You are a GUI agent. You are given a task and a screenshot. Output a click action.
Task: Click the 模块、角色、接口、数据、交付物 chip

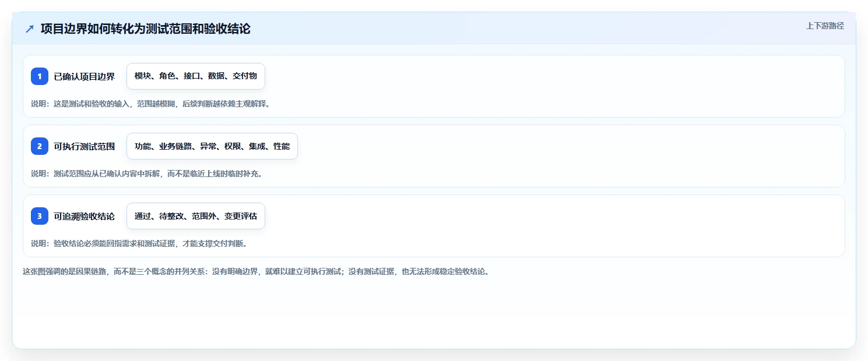(196, 76)
